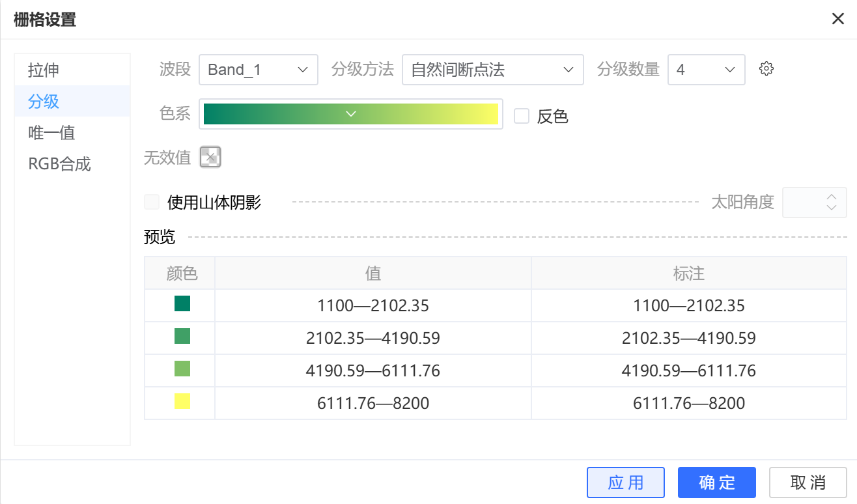
Task: Click dark green swatch for 1100—2102.35
Action: [x=182, y=303]
